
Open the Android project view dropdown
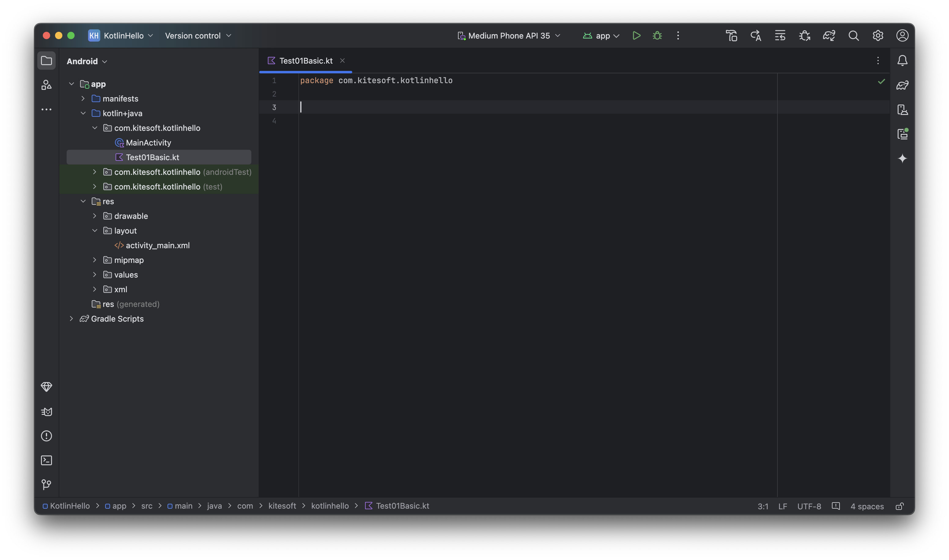87,61
